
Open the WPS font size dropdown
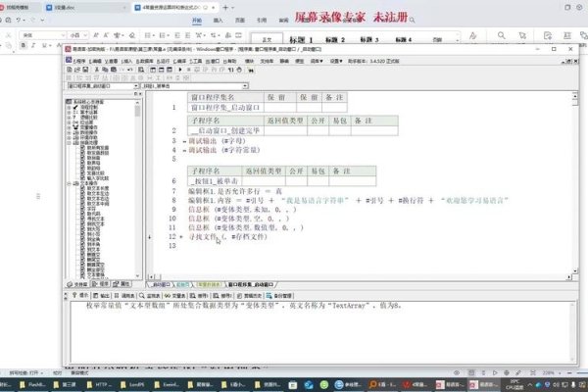click(x=85, y=35)
